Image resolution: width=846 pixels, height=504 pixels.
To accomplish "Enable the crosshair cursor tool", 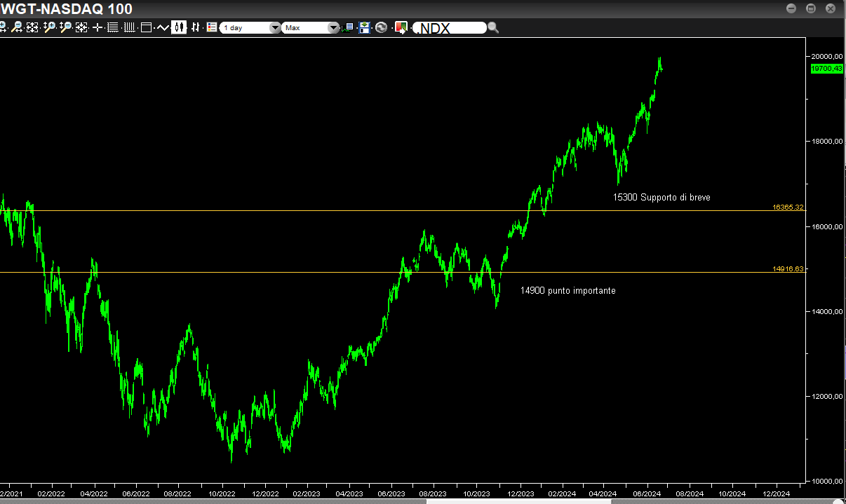I will (98, 27).
